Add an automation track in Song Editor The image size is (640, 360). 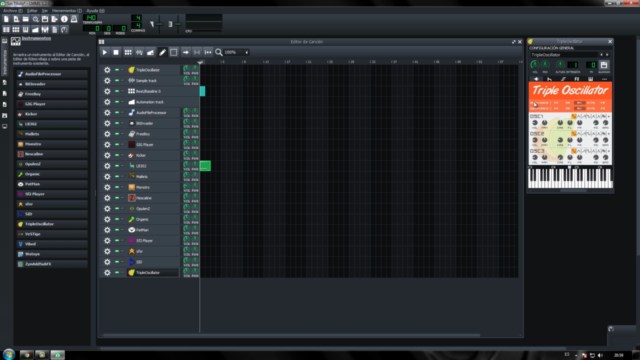(151, 52)
